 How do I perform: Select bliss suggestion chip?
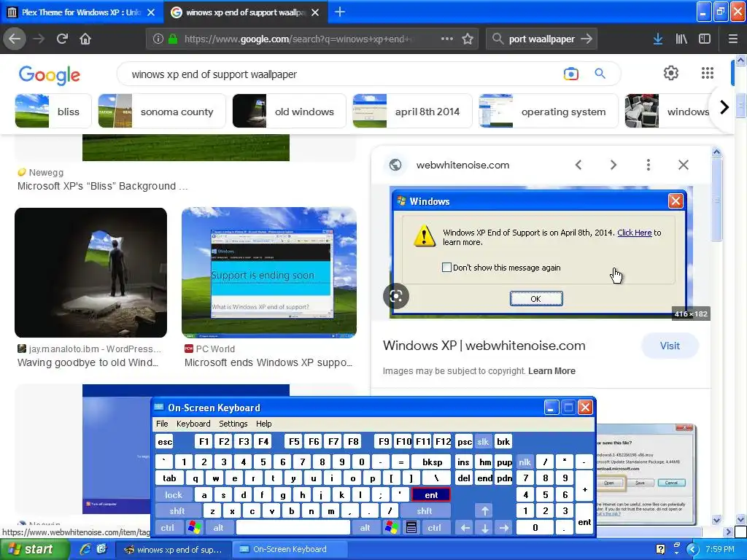(x=53, y=112)
